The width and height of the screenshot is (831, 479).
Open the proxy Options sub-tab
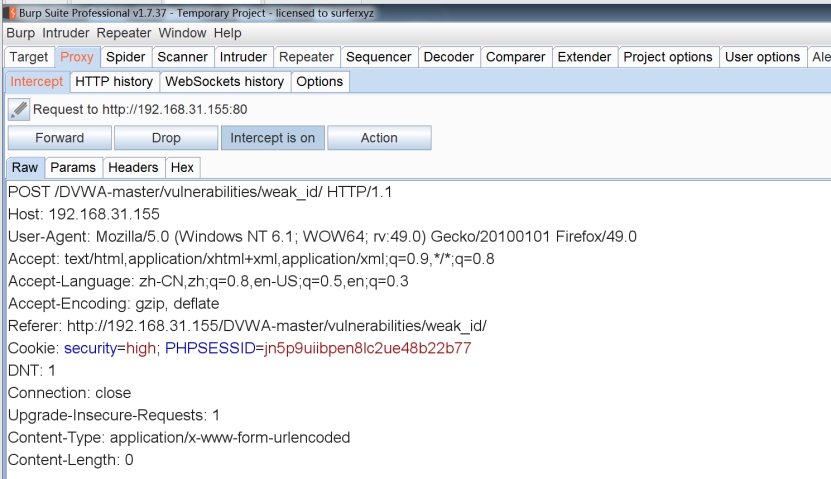tap(320, 82)
